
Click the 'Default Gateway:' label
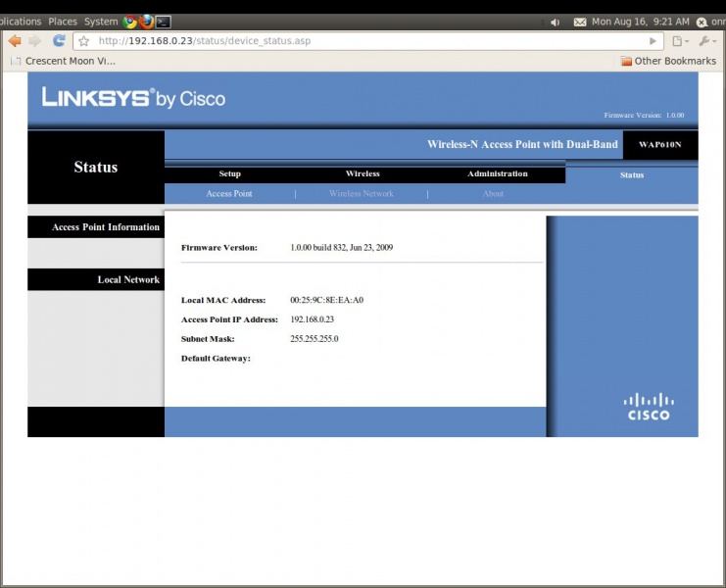pyautogui.click(x=216, y=359)
